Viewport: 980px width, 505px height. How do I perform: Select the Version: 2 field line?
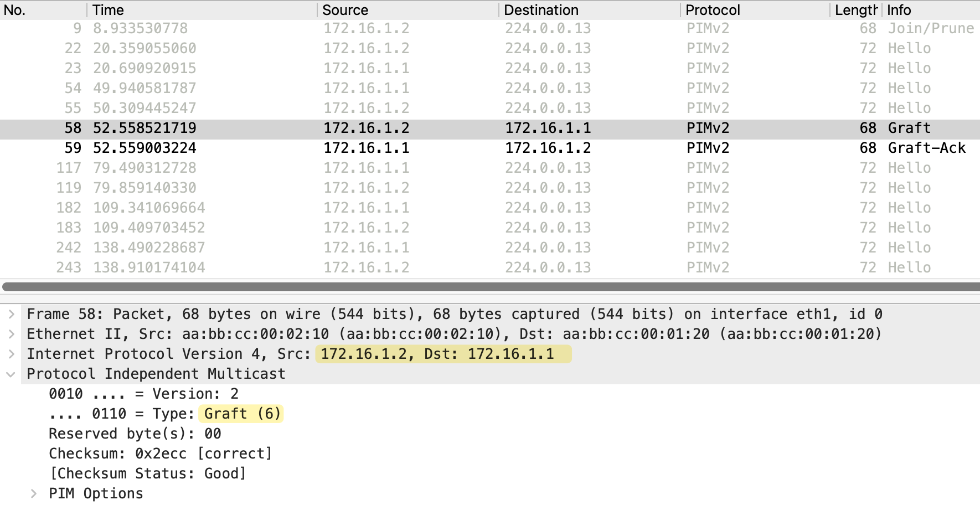pyautogui.click(x=144, y=394)
